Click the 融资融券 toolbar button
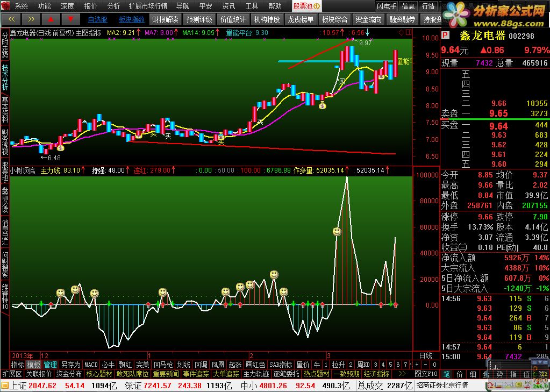The image size is (550, 392). (x=402, y=19)
